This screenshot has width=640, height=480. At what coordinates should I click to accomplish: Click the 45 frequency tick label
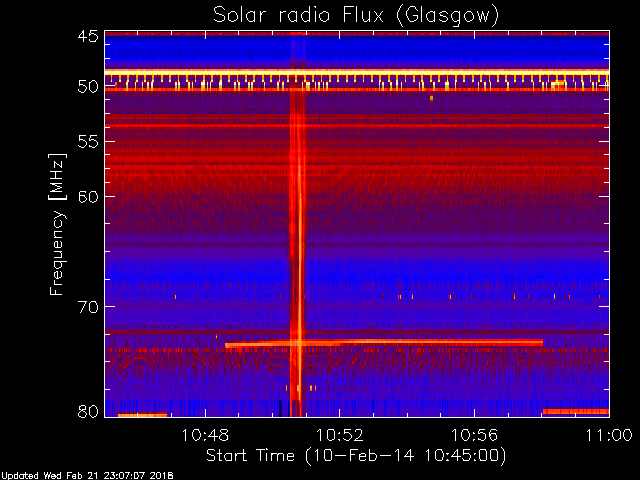[x=88, y=37]
